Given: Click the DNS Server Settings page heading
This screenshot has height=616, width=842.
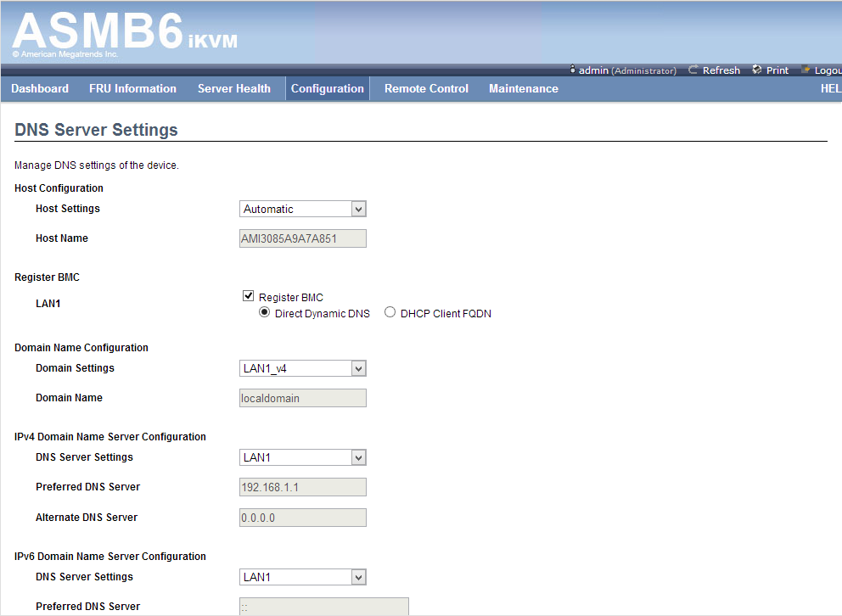Looking at the screenshot, I should [x=96, y=130].
